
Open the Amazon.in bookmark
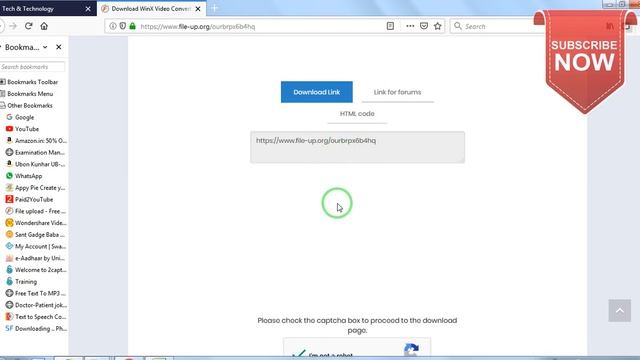(36, 141)
